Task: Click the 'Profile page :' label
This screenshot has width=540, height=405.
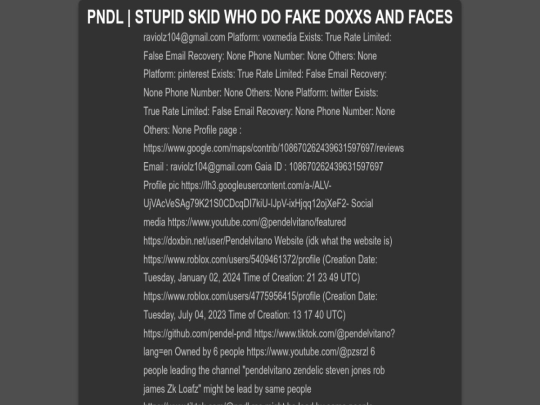Action: [x=217, y=130]
